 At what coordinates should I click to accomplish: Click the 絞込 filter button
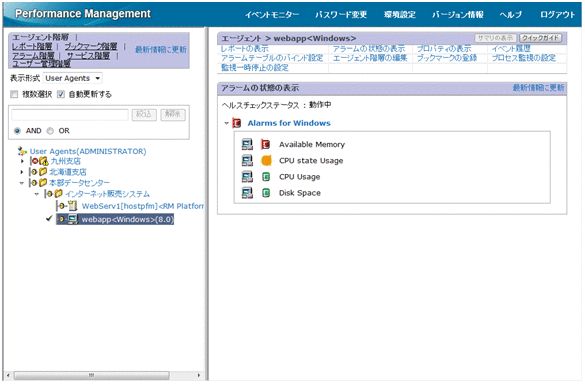(x=144, y=115)
